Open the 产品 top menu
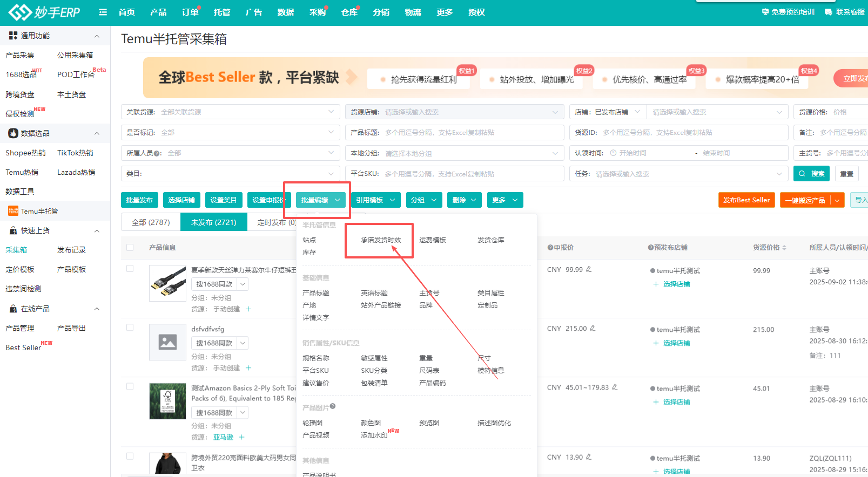868x477 pixels. tap(158, 12)
